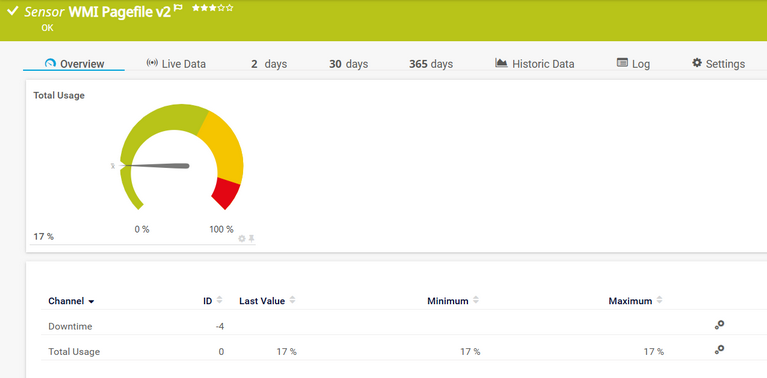This screenshot has width=767, height=378.
Task: Click the Log list icon
Action: 622,63
